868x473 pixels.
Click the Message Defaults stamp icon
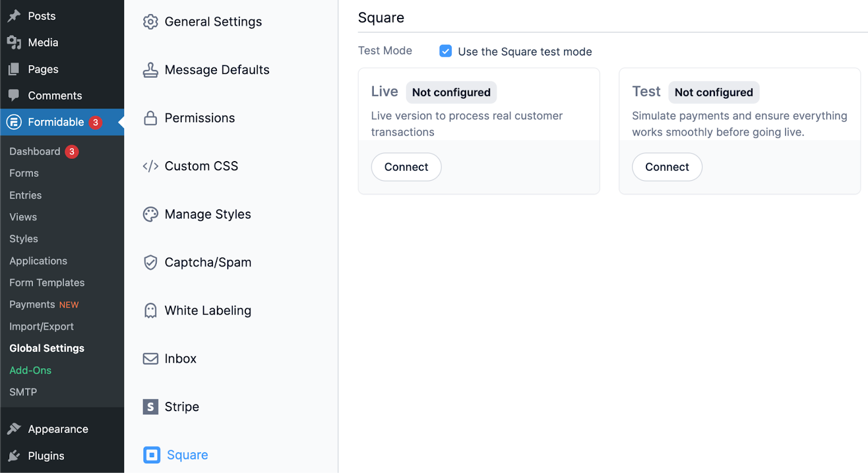[x=150, y=70]
